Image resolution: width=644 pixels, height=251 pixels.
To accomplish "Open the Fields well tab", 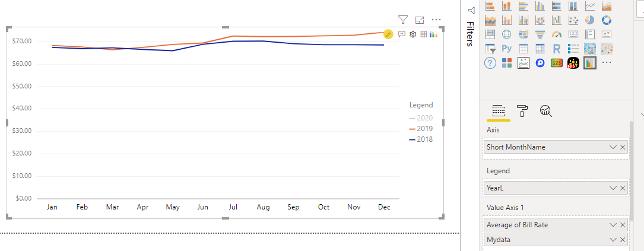I will tap(498, 112).
